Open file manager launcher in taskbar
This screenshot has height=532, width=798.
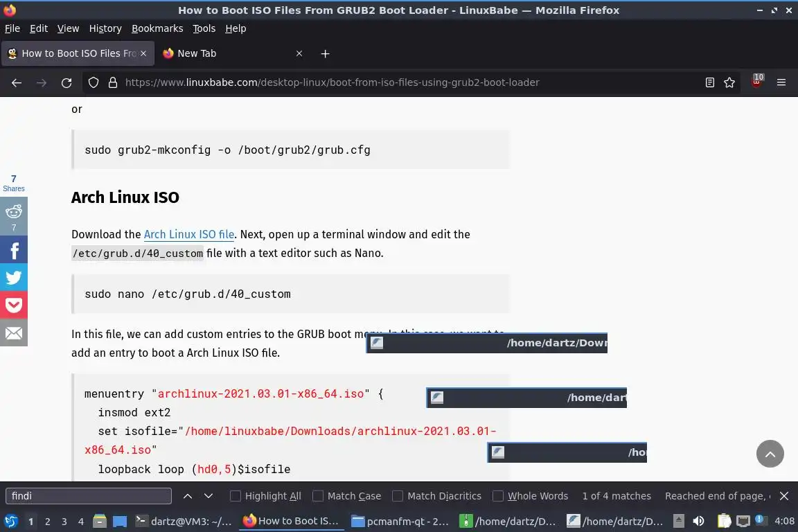click(x=100, y=521)
